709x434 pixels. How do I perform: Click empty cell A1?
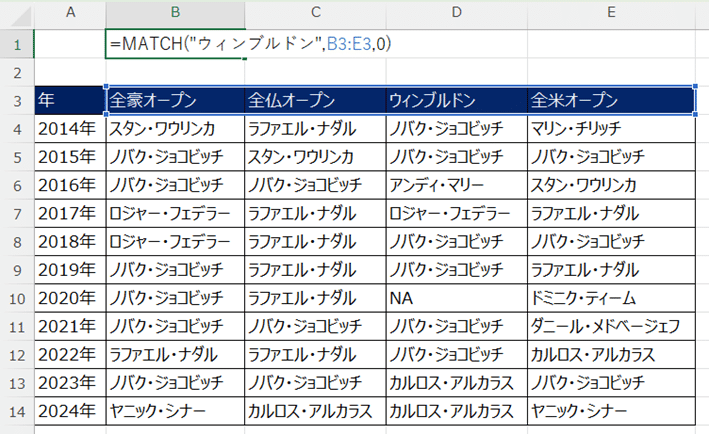(70, 44)
